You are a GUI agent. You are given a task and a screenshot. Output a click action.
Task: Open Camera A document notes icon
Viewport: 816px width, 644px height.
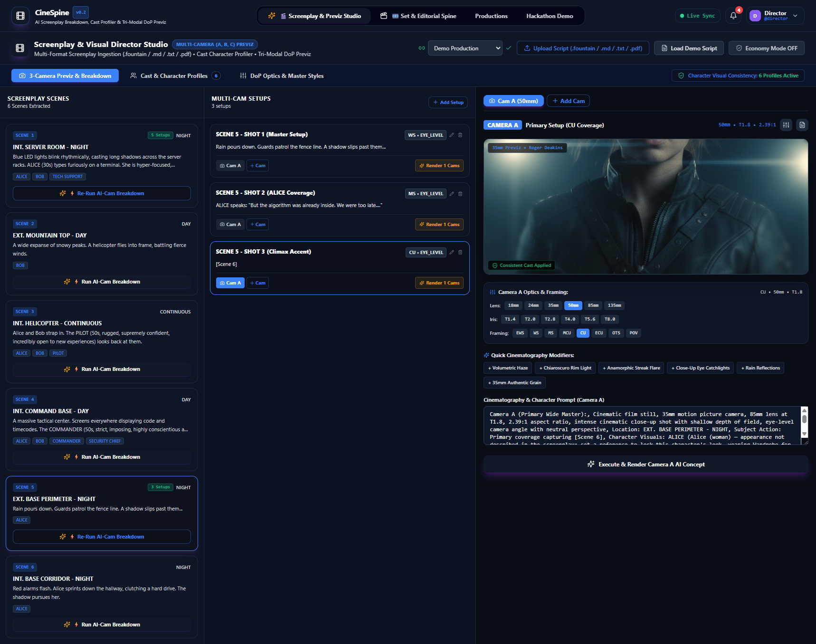[802, 125]
